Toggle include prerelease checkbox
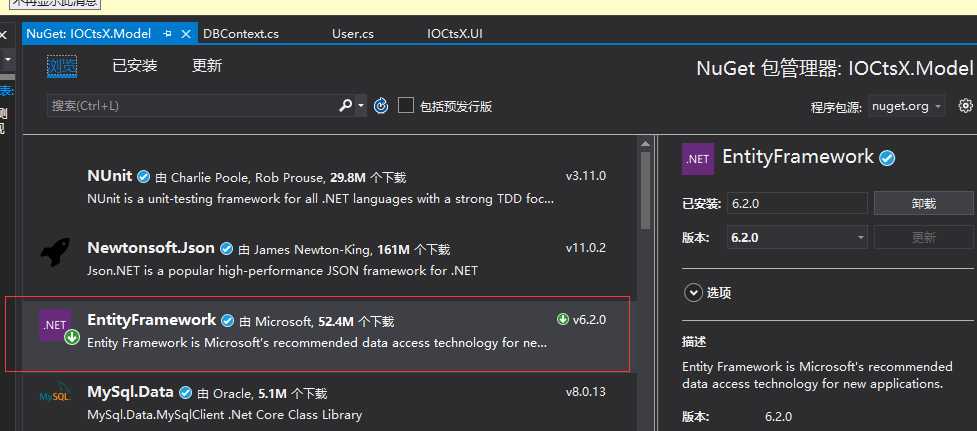 (x=406, y=105)
